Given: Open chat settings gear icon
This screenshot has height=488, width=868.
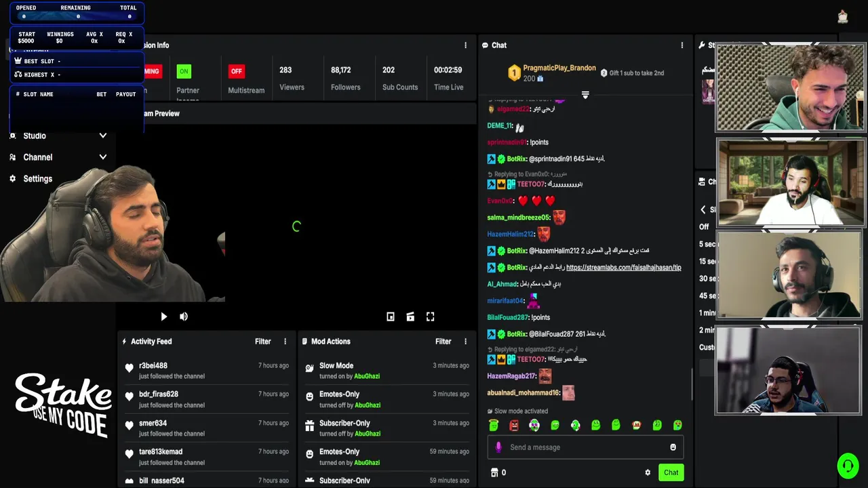Looking at the screenshot, I should pos(648,472).
